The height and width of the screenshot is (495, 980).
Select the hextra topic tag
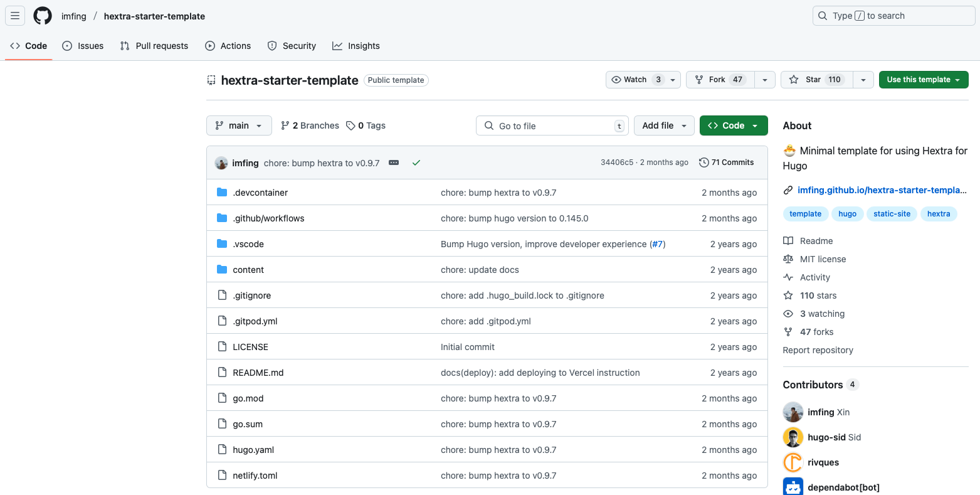[x=939, y=214]
